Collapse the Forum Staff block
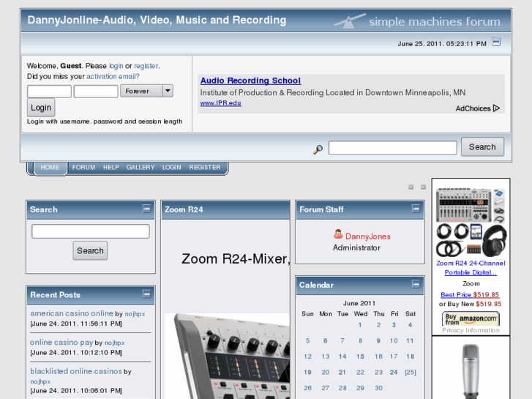Image resolution: width=532 pixels, height=399 pixels. [x=416, y=209]
